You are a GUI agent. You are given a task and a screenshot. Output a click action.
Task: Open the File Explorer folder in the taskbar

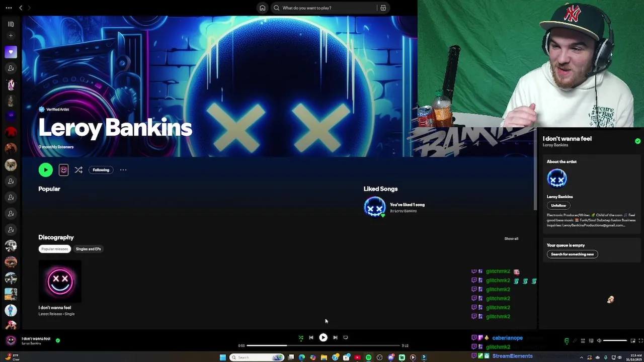point(324,357)
